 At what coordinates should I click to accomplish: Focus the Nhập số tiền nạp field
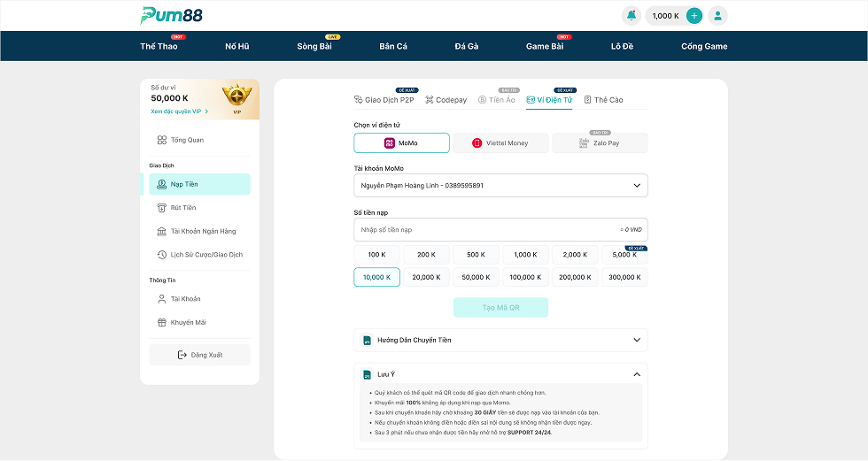[500, 230]
